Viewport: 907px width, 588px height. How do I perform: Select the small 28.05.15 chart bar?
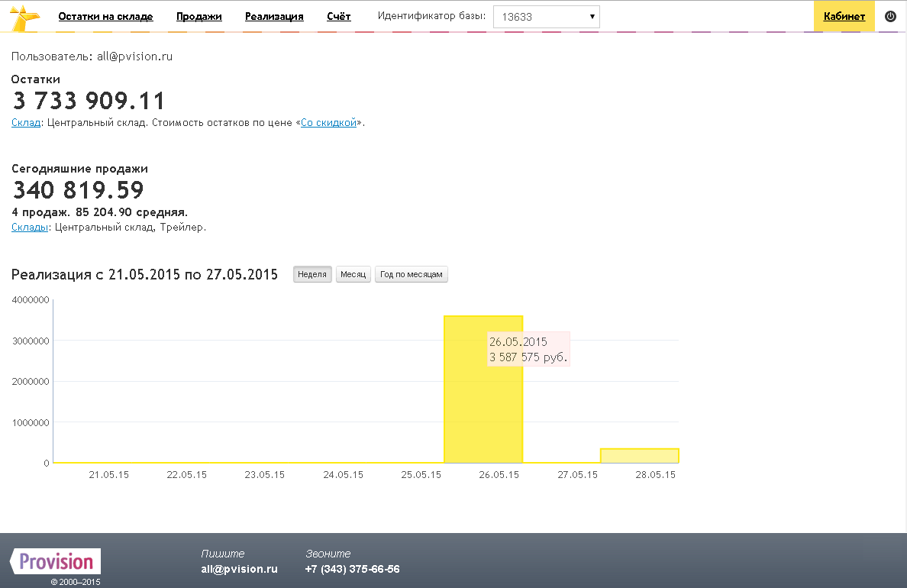click(639, 456)
